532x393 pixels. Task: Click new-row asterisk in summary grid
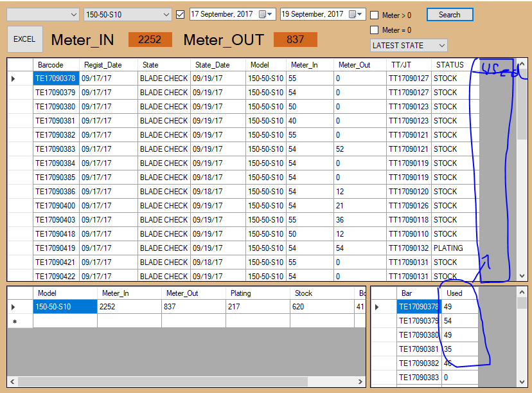15,321
